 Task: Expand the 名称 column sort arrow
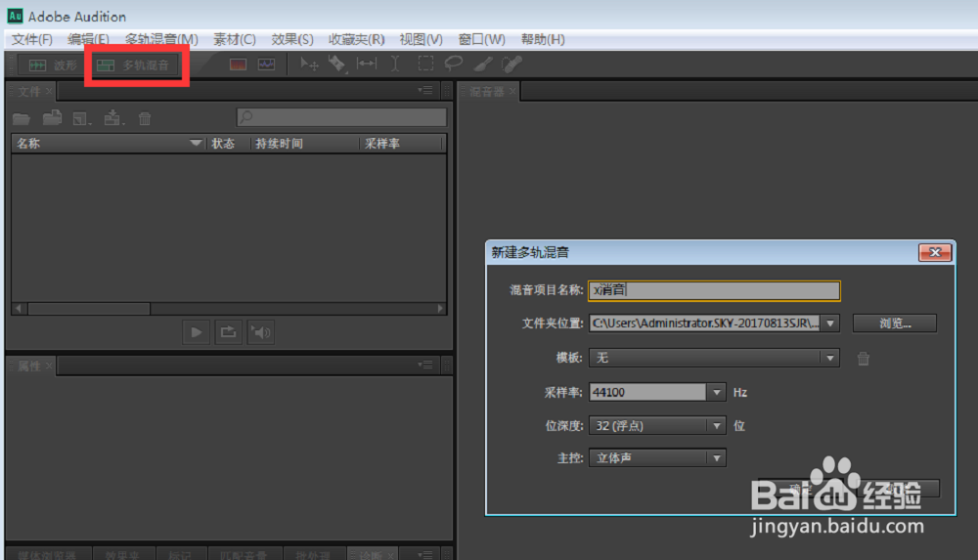[x=196, y=144]
